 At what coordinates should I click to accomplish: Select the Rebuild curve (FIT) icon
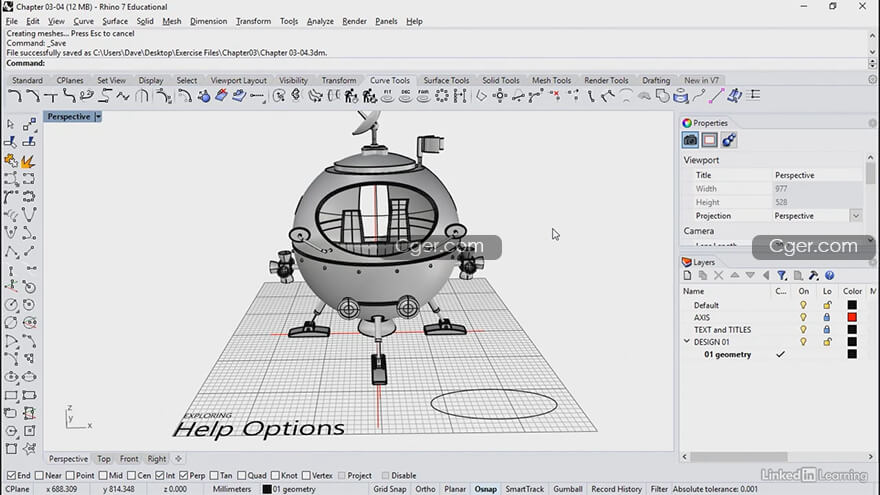(x=387, y=96)
